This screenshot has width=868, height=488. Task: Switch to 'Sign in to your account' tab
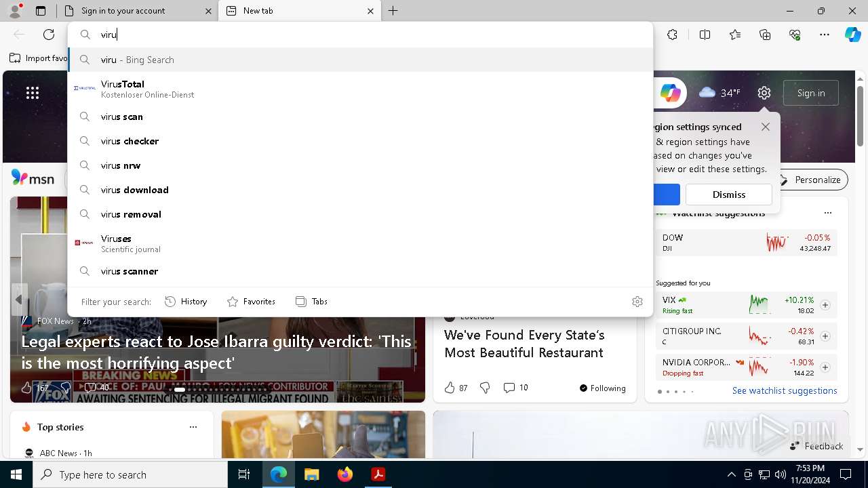[136, 11]
